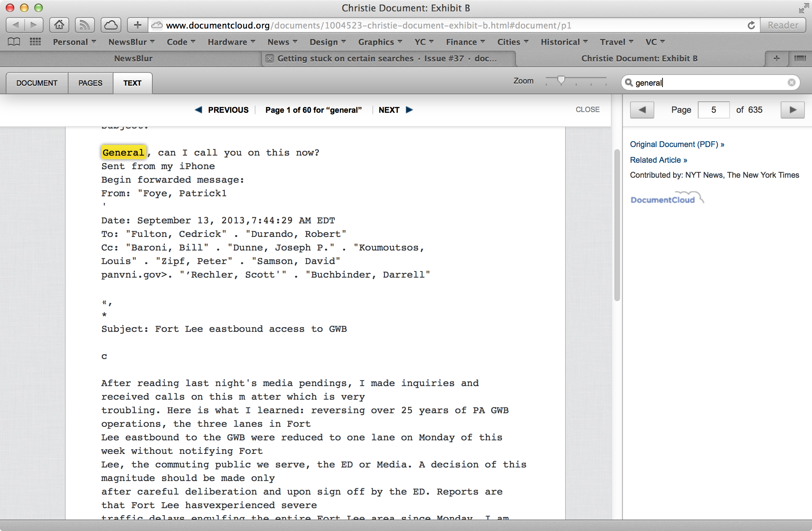Open the Top Sites grid icon

coord(35,42)
